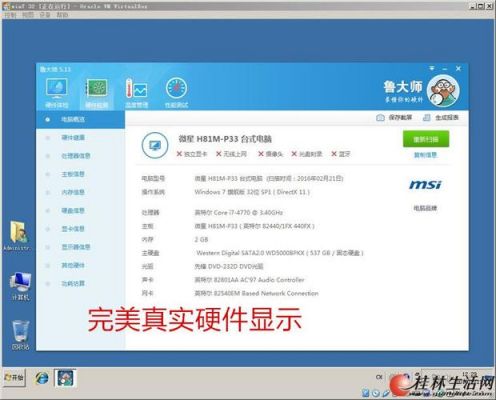496x400 pixels.
Task: Open the 计算机 desktop icon
Action: click(x=20, y=286)
